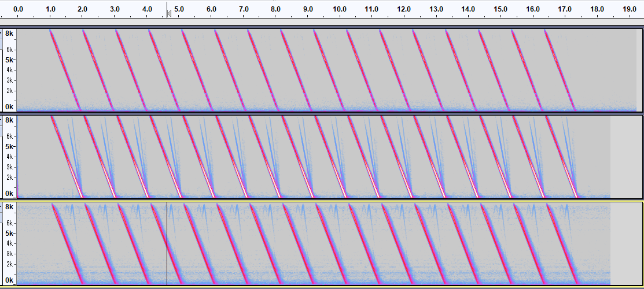Click the 9.0 mark on the time ruler
Image resolution: width=644 pixels, height=289 pixels.
point(308,9)
